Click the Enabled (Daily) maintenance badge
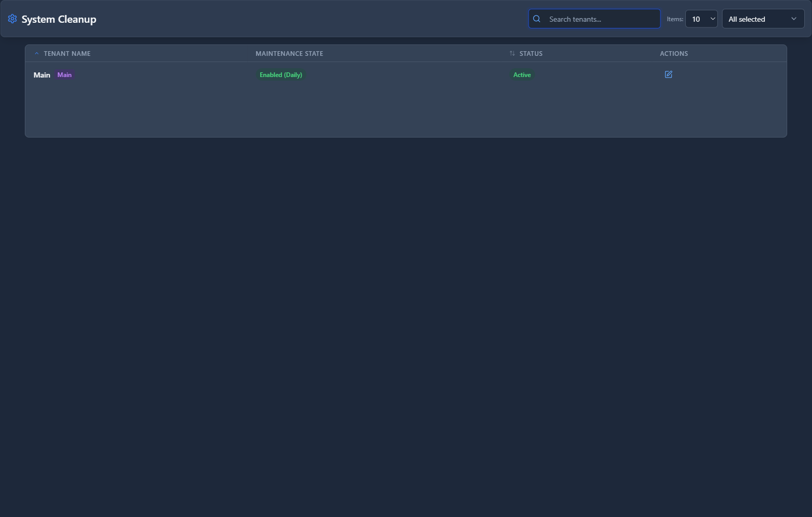The height and width of the screenshot is (517, 812). (281, 75)
